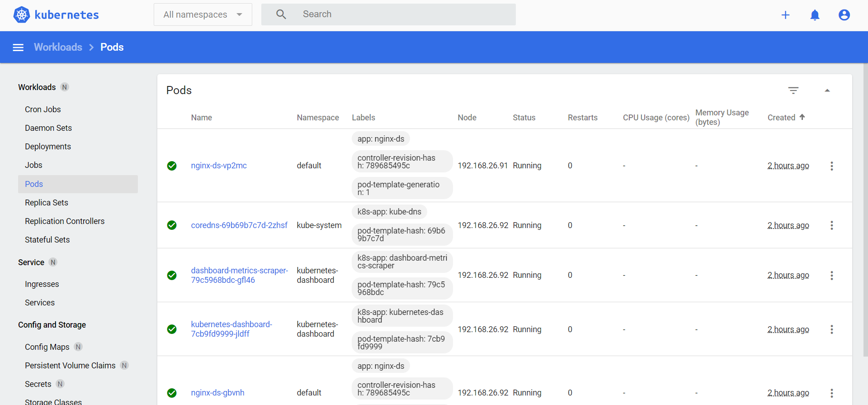This screenshot has height=405, width=868.
Task: Click the page vertical scrollbar
Action: (865, 208)
